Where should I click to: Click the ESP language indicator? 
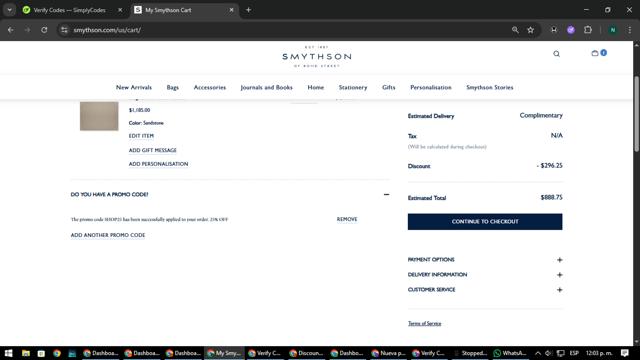pos(574,353)
